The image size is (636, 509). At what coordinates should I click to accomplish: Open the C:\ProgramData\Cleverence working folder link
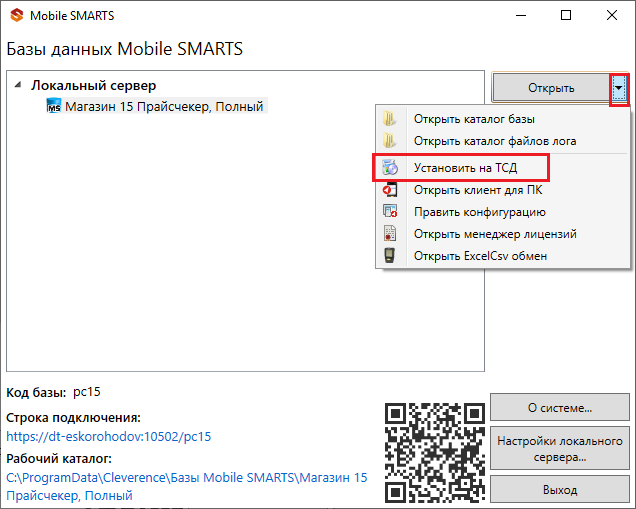(187, 486)
